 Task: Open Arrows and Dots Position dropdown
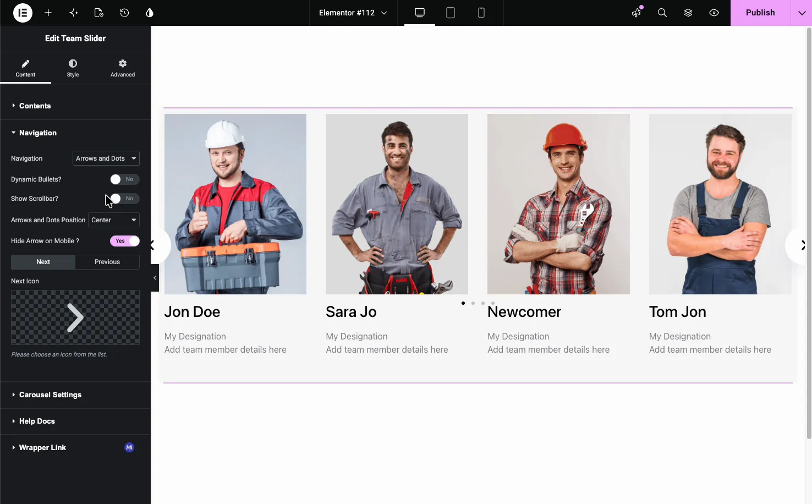click(114, 220)
